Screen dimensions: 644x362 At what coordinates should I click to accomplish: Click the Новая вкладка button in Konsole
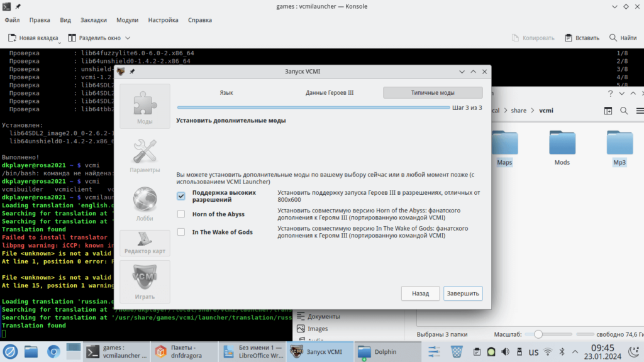pyautogui.click(x=33, y=38)
